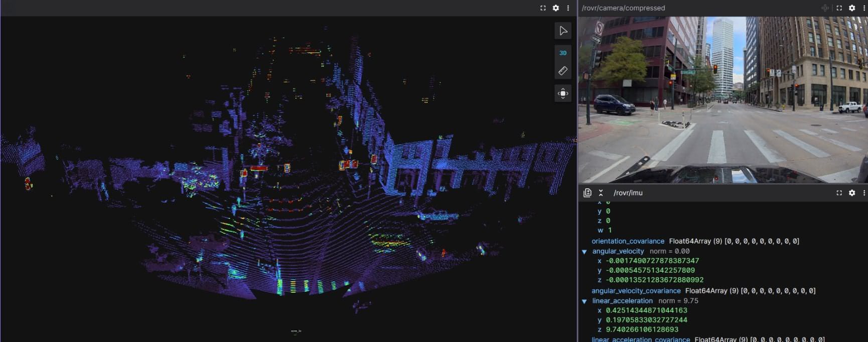Select angular velocity x value -0.0017490727878387347

pyautogui.click(x=652, y=261)
